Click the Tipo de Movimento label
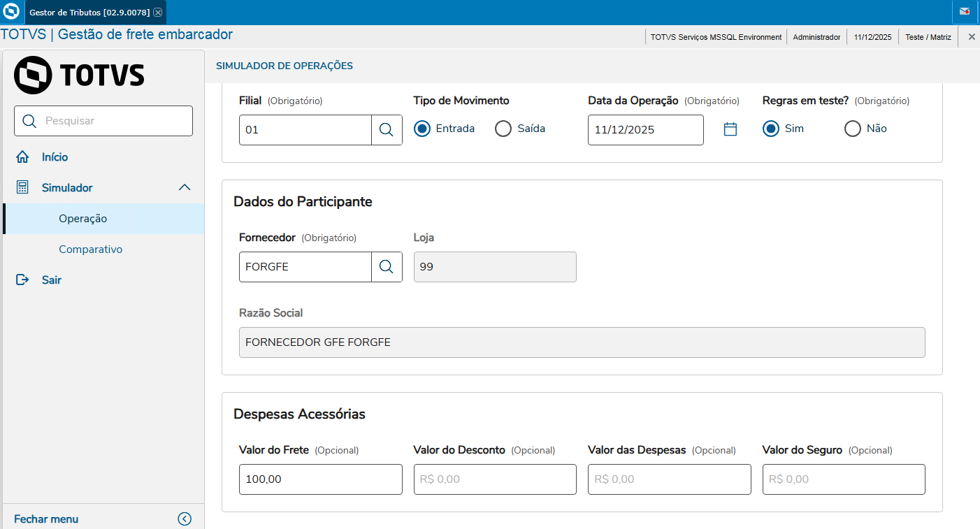Viewport: 980px width, 529px height. coord(461,101)
